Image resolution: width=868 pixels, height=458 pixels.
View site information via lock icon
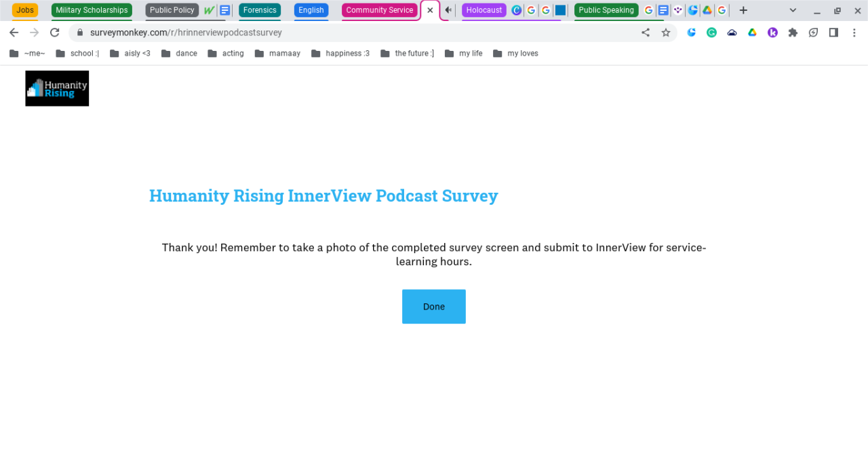80,33
